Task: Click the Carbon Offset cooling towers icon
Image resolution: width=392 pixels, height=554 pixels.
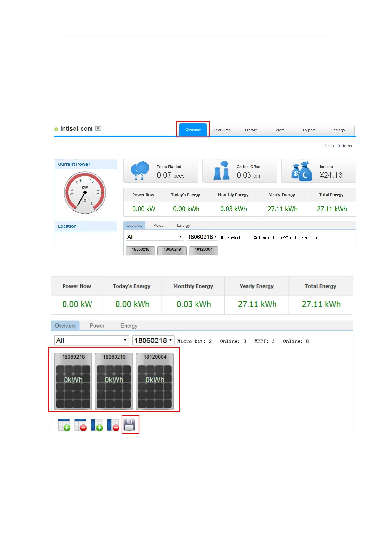Action: (222, 170)
